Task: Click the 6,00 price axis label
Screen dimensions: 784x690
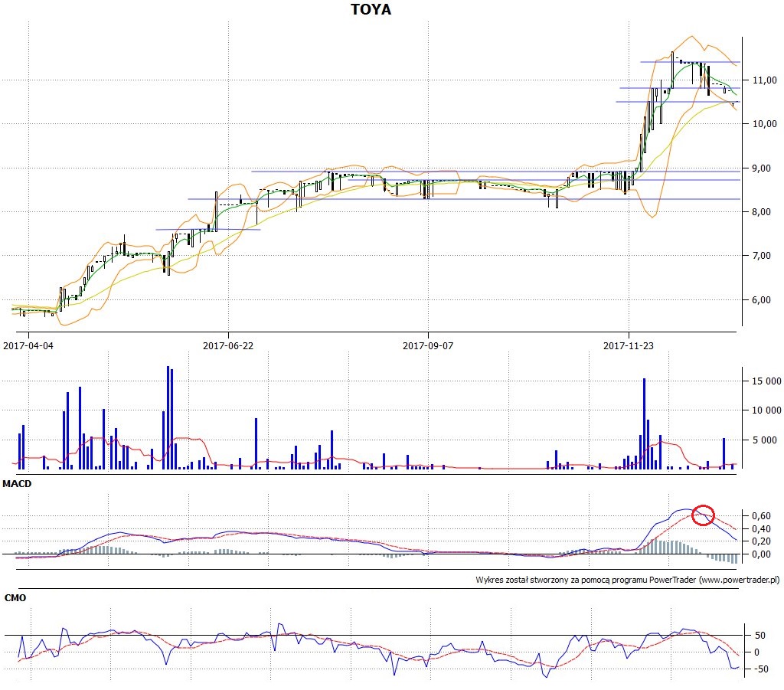Action: coord(762,300)
